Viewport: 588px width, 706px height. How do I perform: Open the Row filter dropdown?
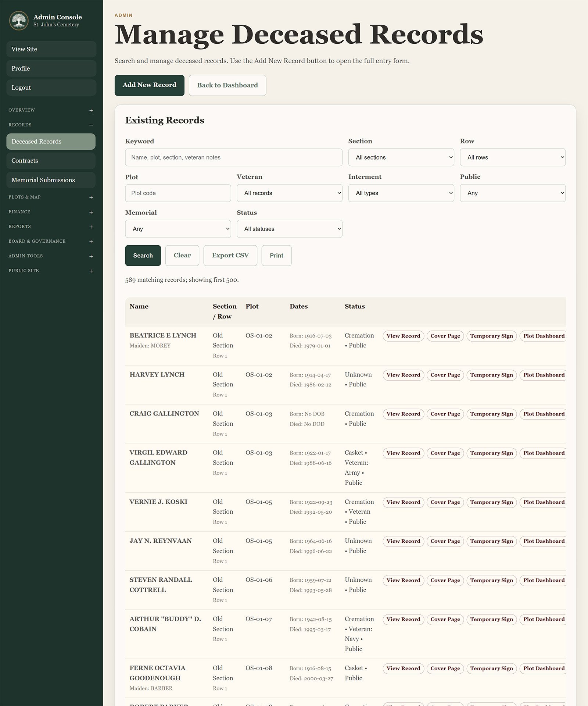point(513,157)
